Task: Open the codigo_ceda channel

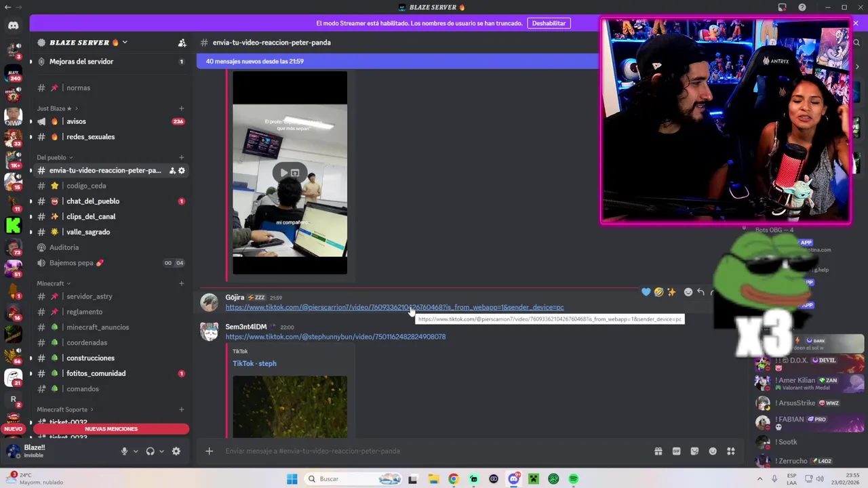Action: [111, 186]
